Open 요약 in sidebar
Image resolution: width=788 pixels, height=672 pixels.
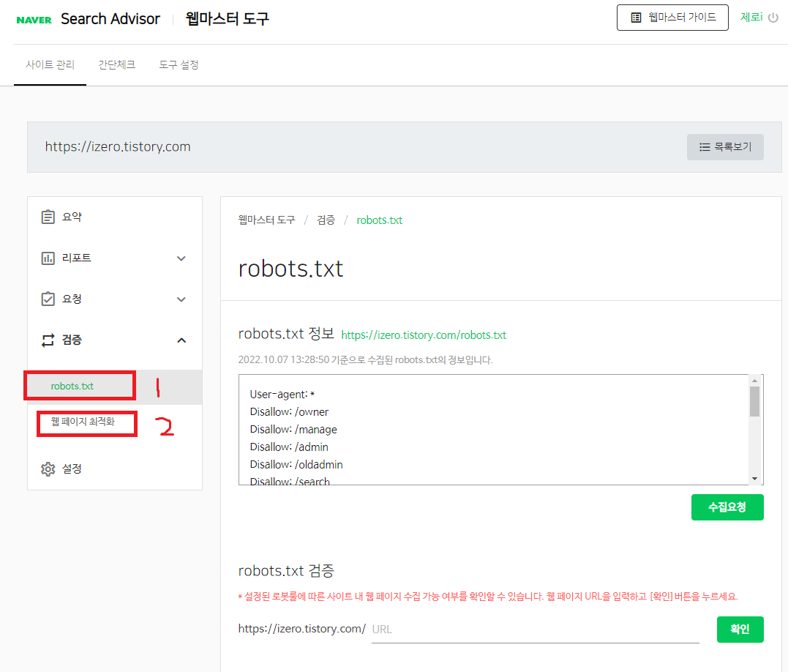115,217
